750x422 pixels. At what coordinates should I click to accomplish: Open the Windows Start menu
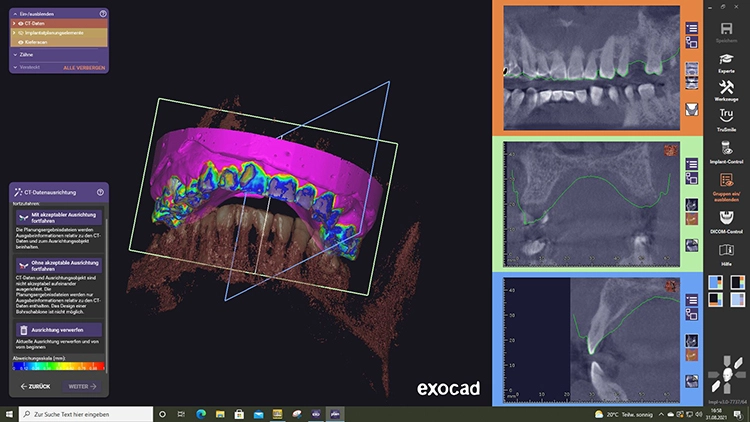(9, 414)
